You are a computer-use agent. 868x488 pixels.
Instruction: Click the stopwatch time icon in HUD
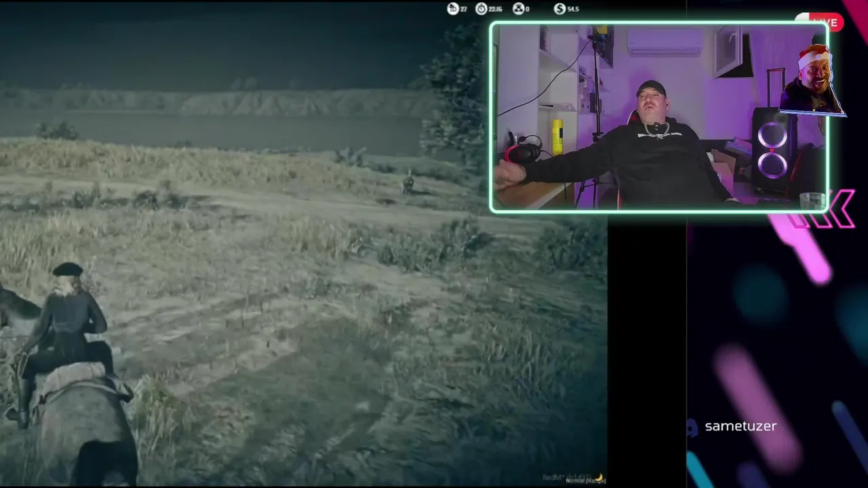click(x=481, y=8)
